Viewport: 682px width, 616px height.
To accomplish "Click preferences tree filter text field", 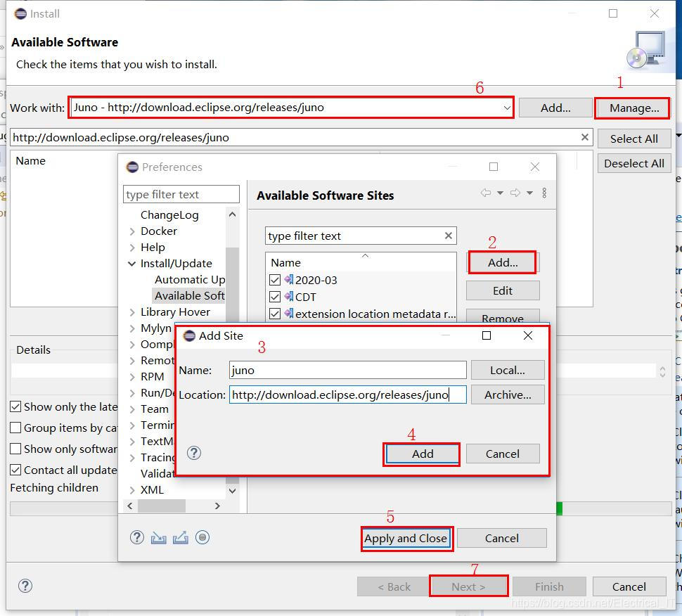I will point(181,194).
